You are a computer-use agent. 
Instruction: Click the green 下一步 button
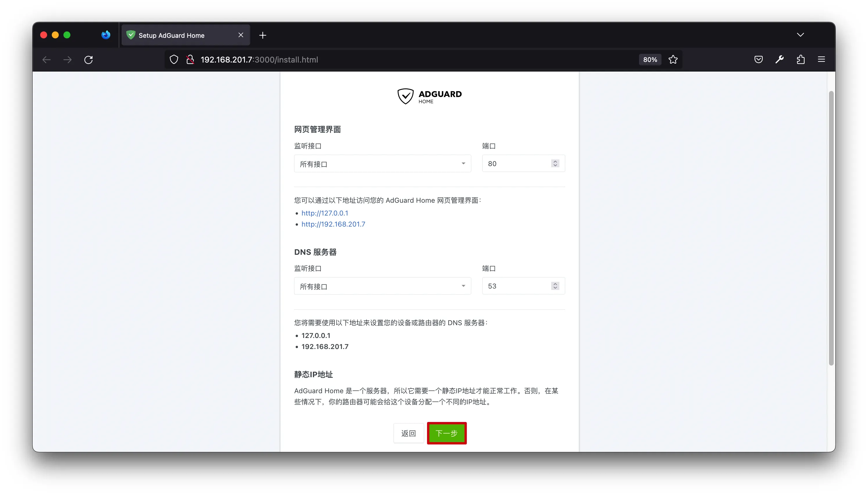click(x=447, y=433)
